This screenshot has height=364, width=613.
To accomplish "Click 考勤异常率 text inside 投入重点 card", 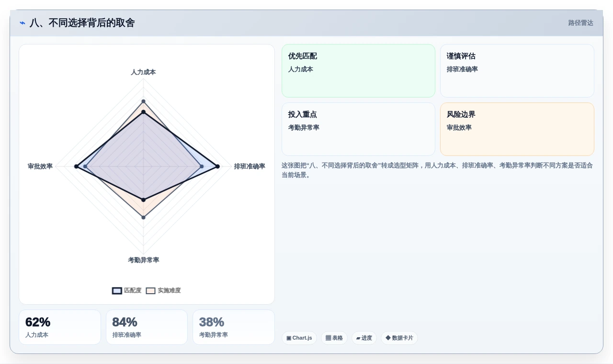I will pos(304,128).
